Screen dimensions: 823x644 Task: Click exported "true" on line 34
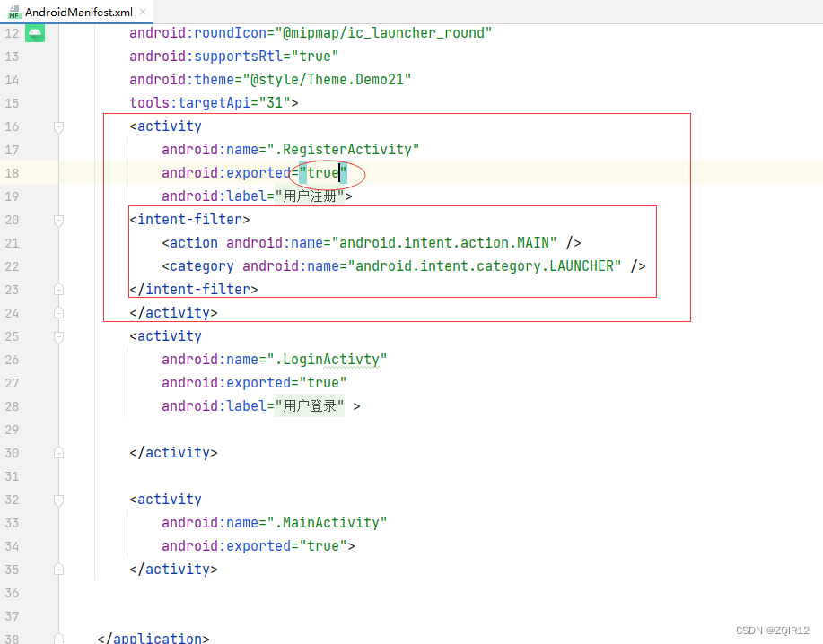tap(323, 546)
